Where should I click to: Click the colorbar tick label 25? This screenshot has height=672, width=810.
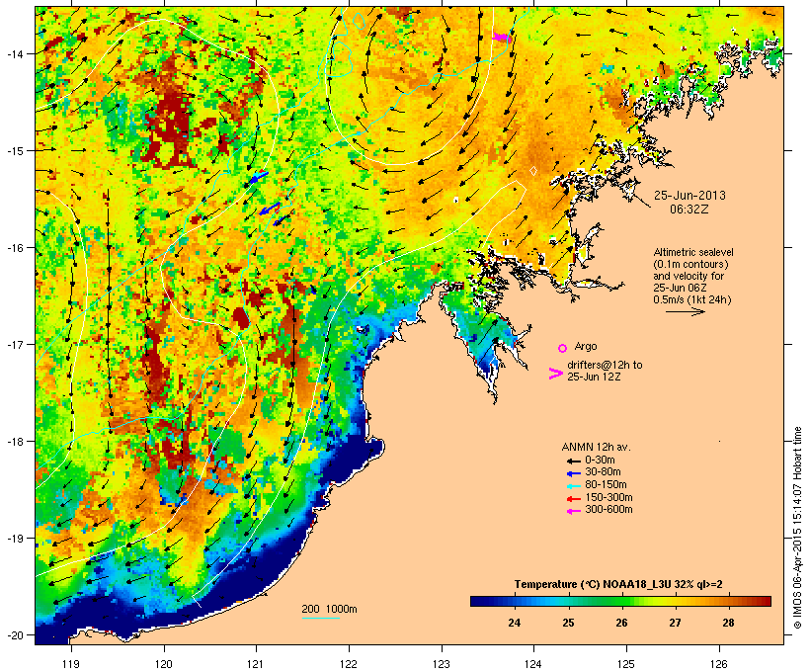[x=568, y=623]
